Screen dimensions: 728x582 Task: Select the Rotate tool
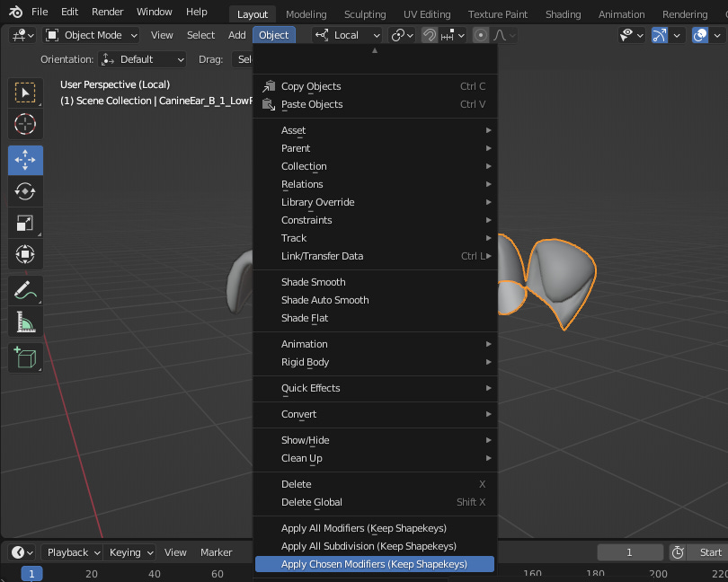tap(25, 191)
